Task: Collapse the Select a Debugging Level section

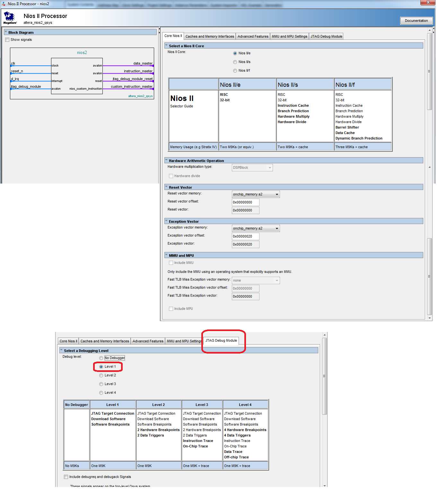Action: (61, 350)
